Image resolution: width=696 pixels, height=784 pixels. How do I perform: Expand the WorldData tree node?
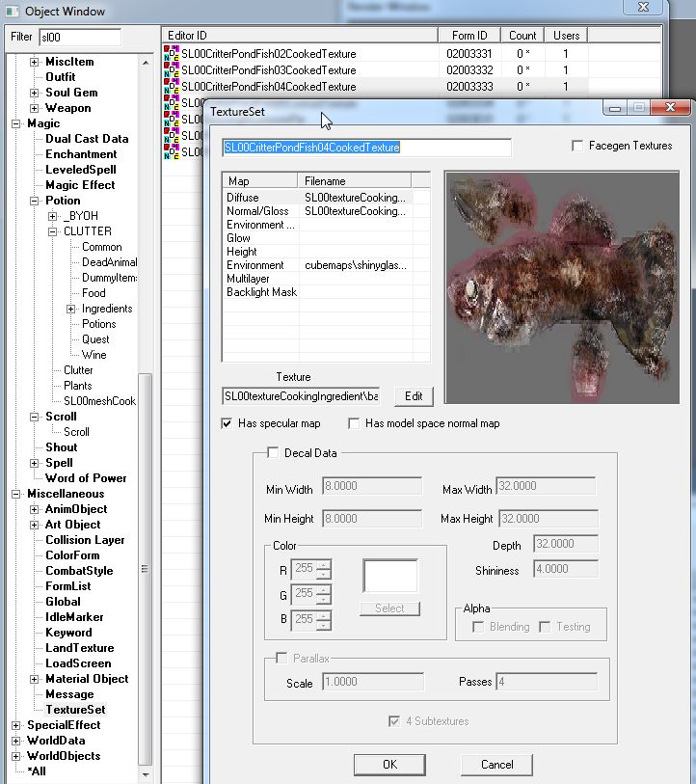pyautogui.click(x=16, y=741)
